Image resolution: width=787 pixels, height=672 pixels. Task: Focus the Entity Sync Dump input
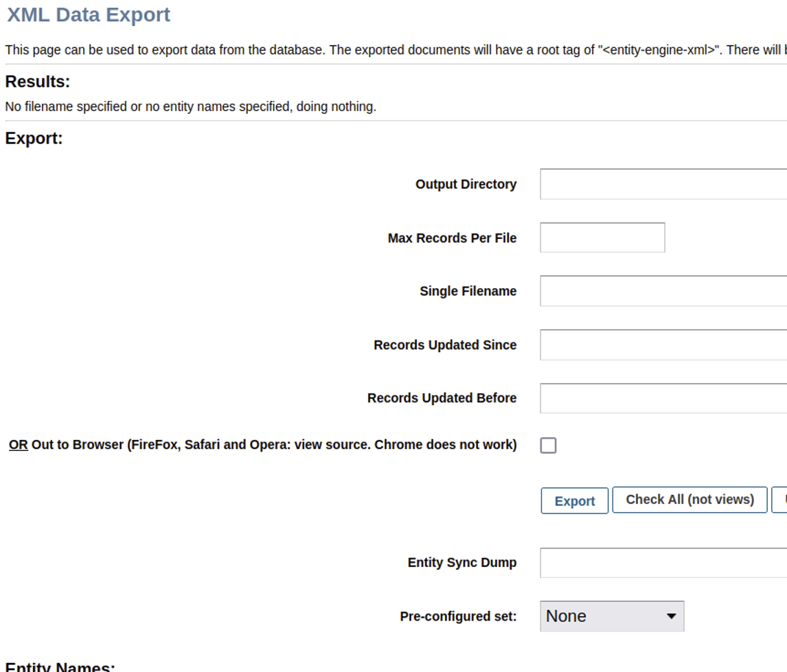click(x=663, y=563)
